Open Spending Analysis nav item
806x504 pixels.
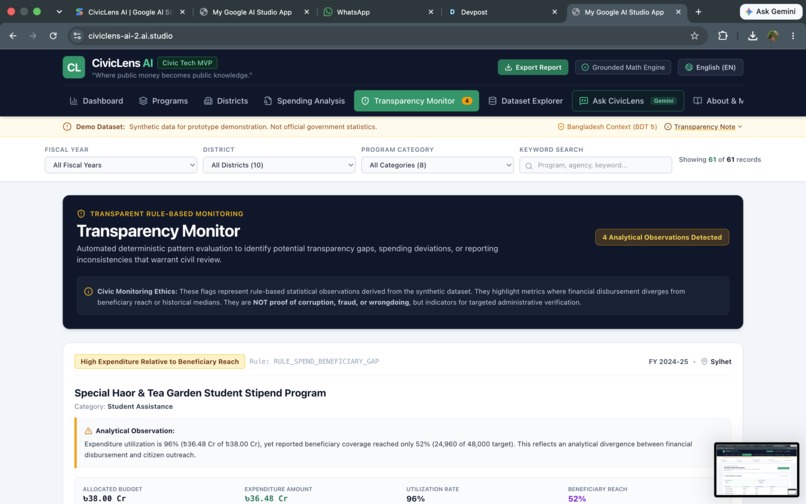304,101
